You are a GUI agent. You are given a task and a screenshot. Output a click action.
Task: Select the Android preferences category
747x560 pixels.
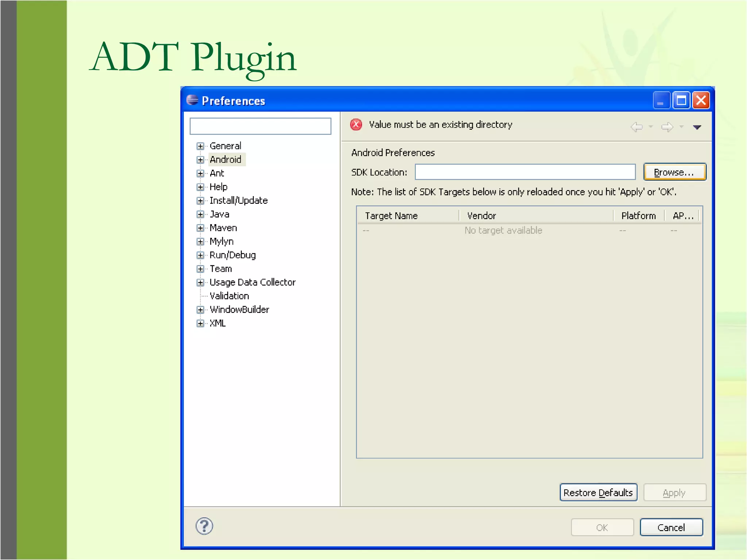pyautogui.click(x=225, y=159)
